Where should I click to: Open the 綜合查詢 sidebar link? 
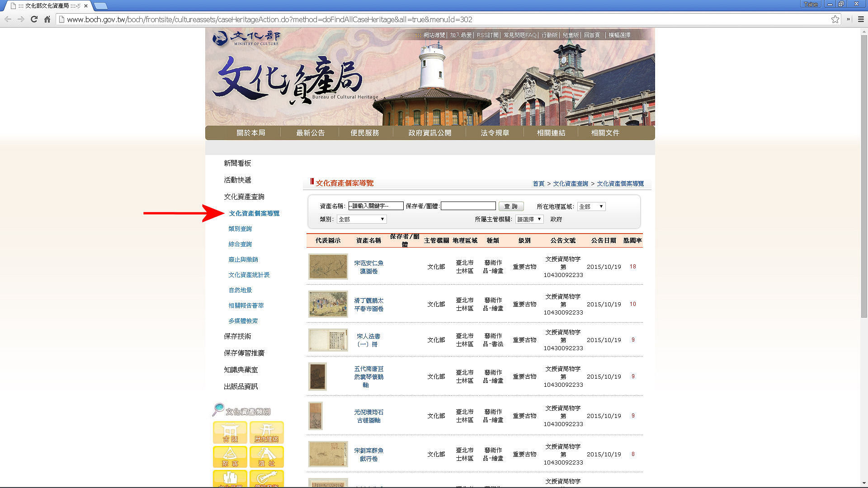click(x=240, y=244)
